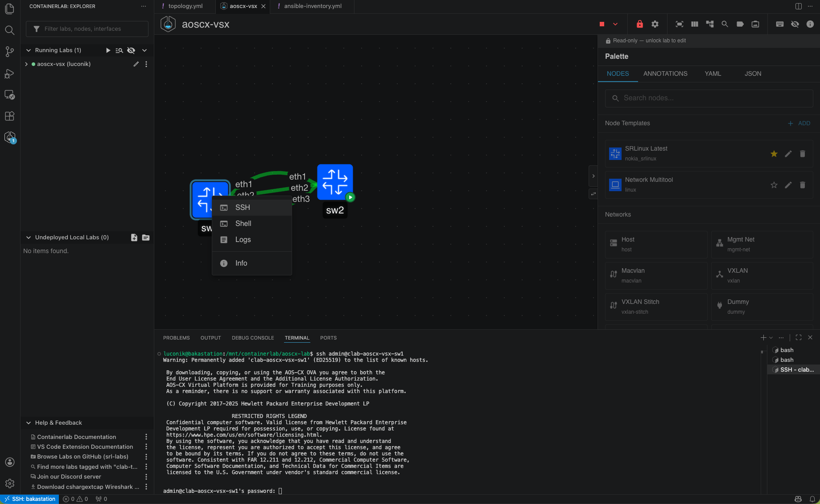Stop the running lab with red stop button
This screenshot has height=504, width=820.
602,24
